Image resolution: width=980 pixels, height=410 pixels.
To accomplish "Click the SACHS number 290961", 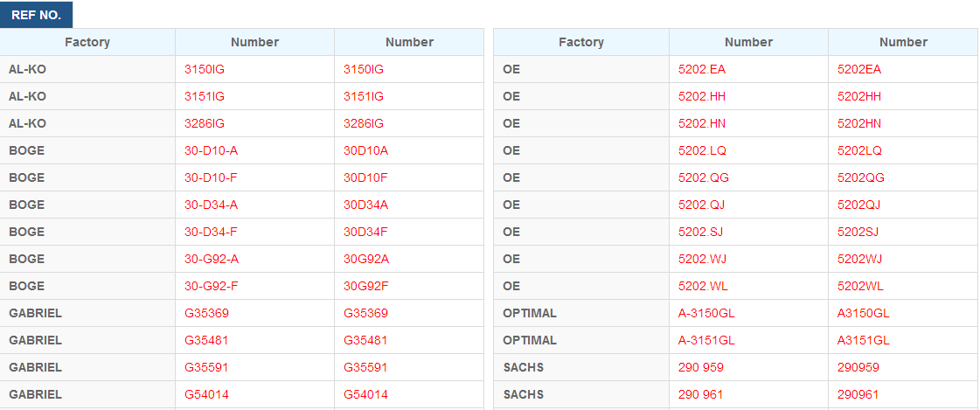I will pyautogui.click(x=858, y=394).
